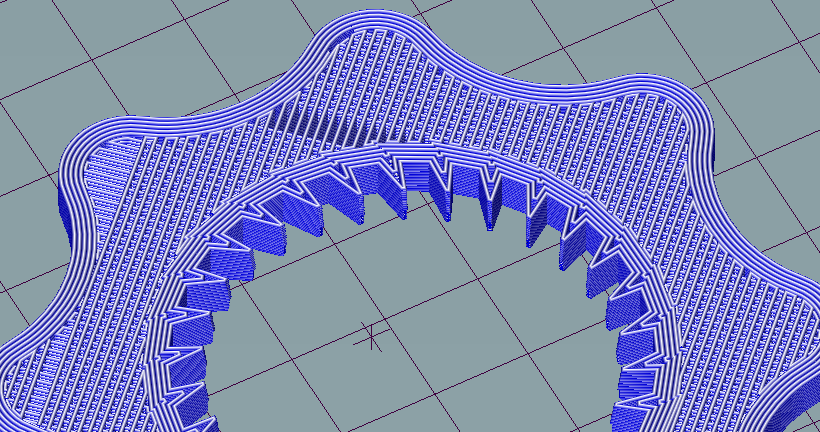This screenshot has height=432, width=820.
Task: Click the longest pointed gear tooth at top
Action: (x=489, y=199)
